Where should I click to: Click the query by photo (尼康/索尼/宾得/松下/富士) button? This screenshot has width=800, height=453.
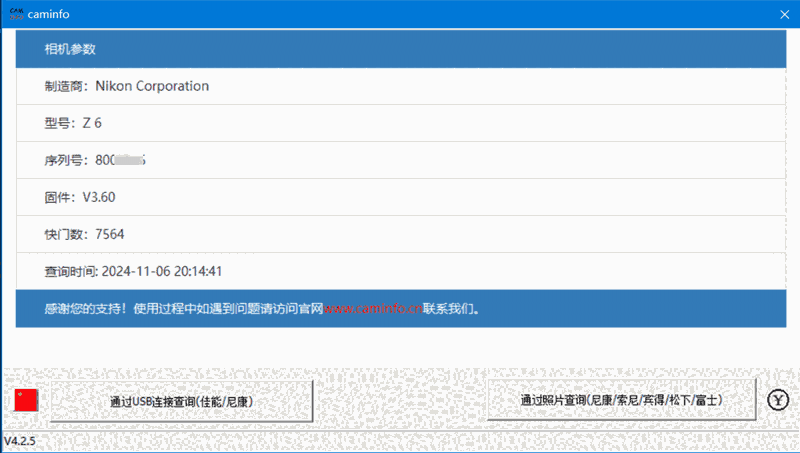[621, 400]
